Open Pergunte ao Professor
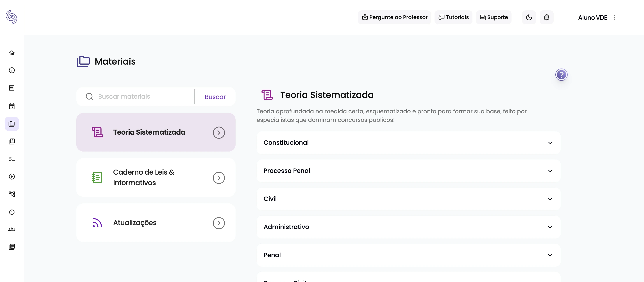The height and width of the screenshot is (282, 644). coord(394,17)
